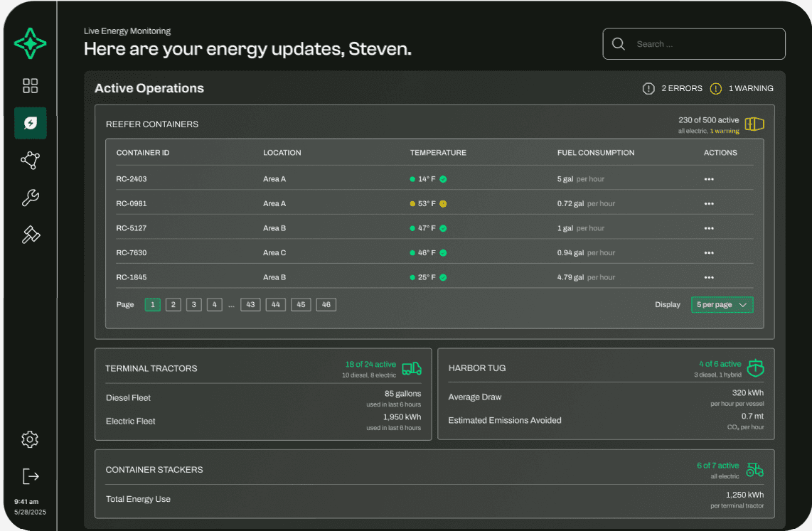812x531 pixels.
Task: Open the wrench maintenance sidebar icon
Action: (30, 198)
